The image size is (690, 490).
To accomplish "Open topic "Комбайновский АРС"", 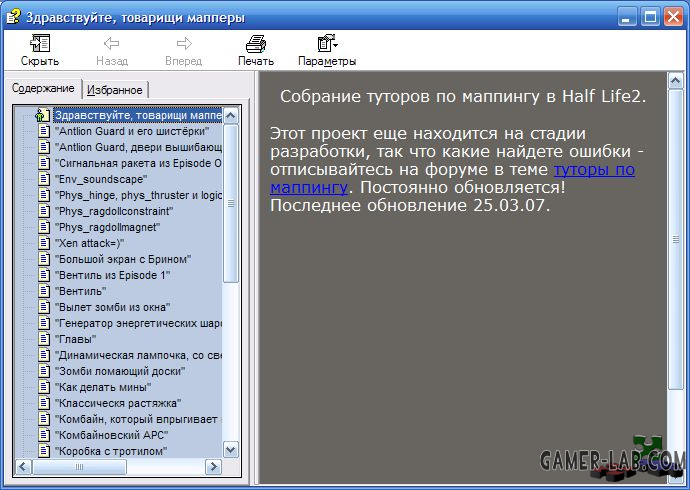I will (111, 435).
